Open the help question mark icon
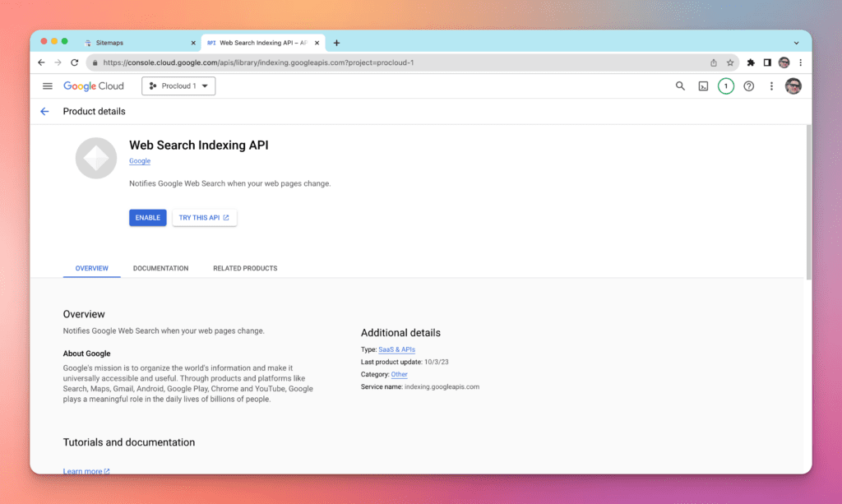The width and height of the screenshot is (842, 504). [x=748, y=86]
